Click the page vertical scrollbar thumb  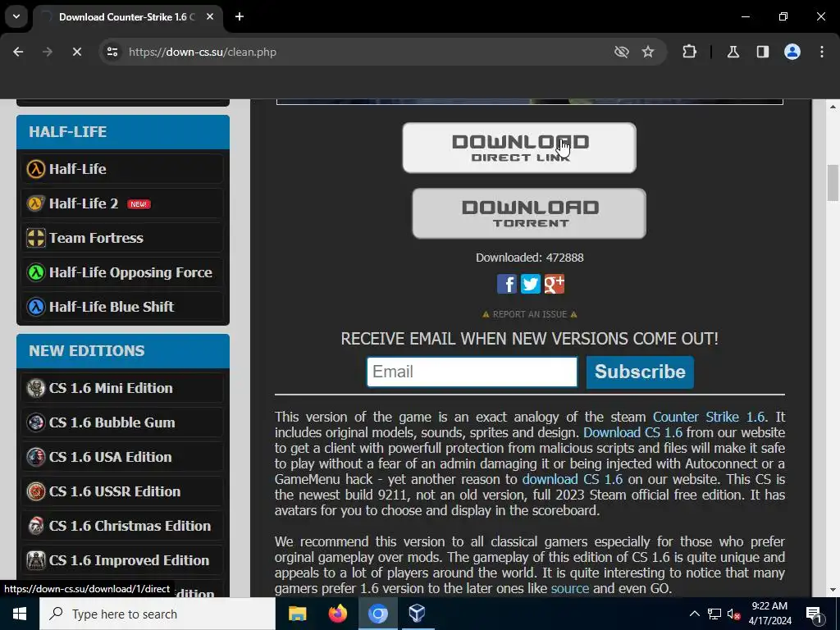pyautogui.click(x=833, y=183)
